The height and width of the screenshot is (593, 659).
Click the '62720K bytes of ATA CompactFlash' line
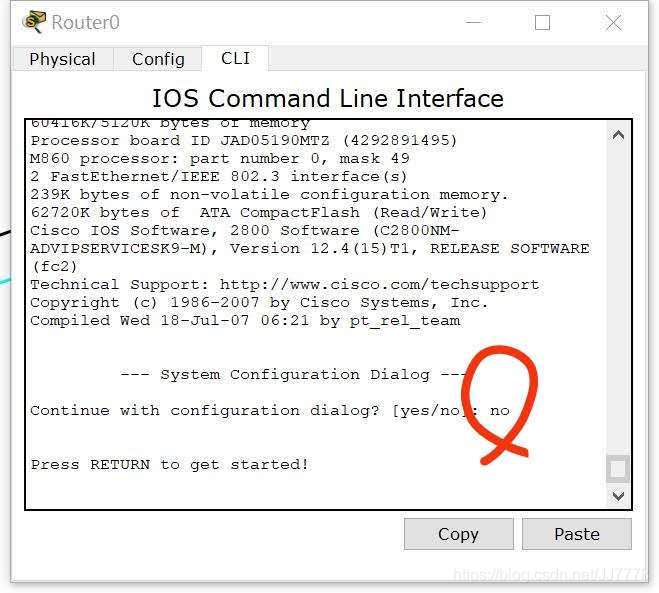259,213
